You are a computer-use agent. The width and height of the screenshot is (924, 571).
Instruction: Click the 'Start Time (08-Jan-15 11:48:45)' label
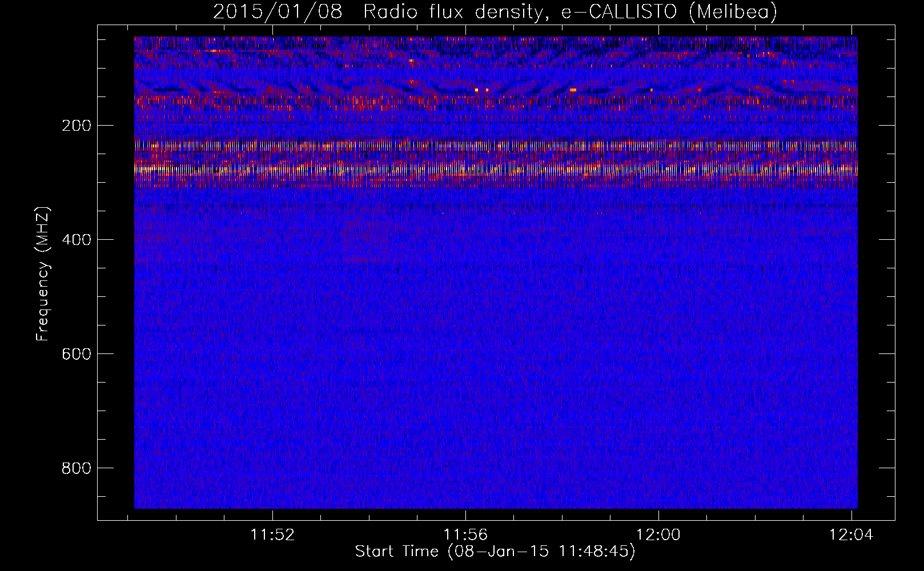tap(495, 552)
